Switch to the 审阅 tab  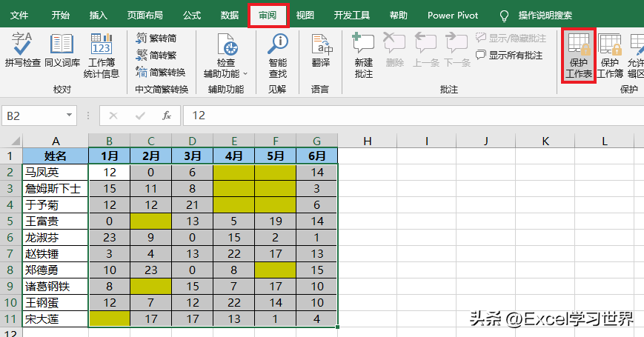coord(268,16)
